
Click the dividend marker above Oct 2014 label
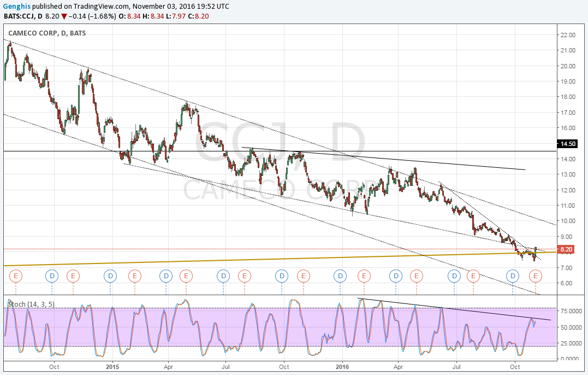tap(52, 276)
